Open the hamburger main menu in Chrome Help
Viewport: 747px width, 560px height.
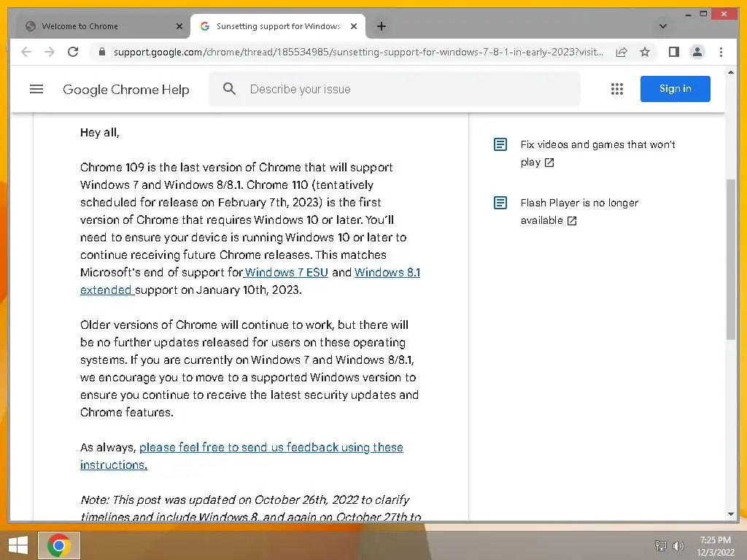point(36,89)
